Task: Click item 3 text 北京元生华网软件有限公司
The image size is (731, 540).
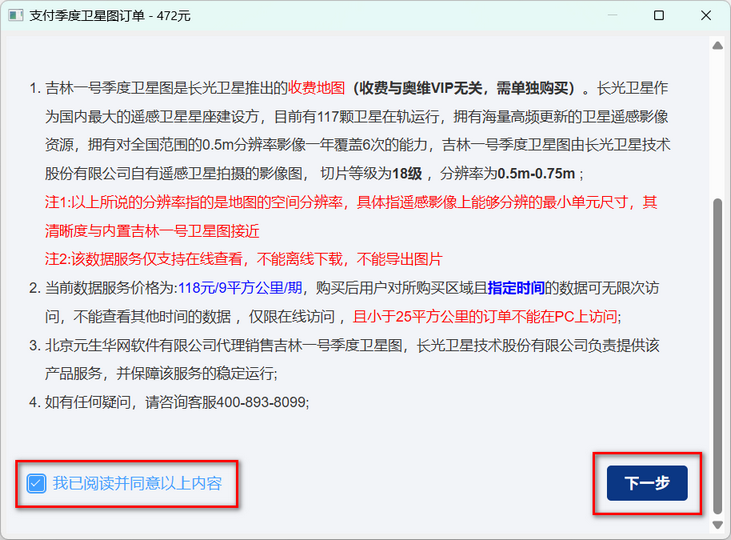Action: pos(130,346)
